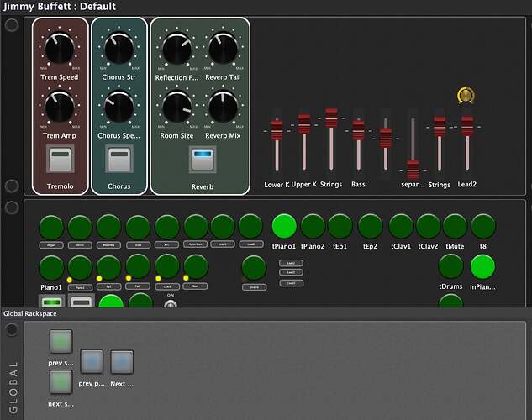Viewport: 532px width, 420px height.
Task: Select the tClav1 pad
Action: coord(401,226)
